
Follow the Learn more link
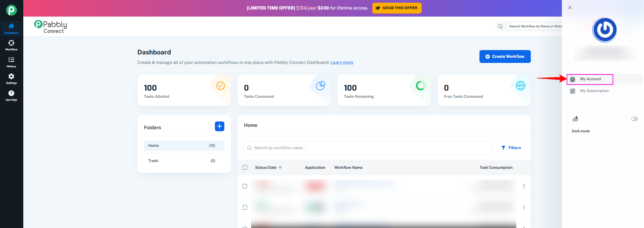(342, 63)
